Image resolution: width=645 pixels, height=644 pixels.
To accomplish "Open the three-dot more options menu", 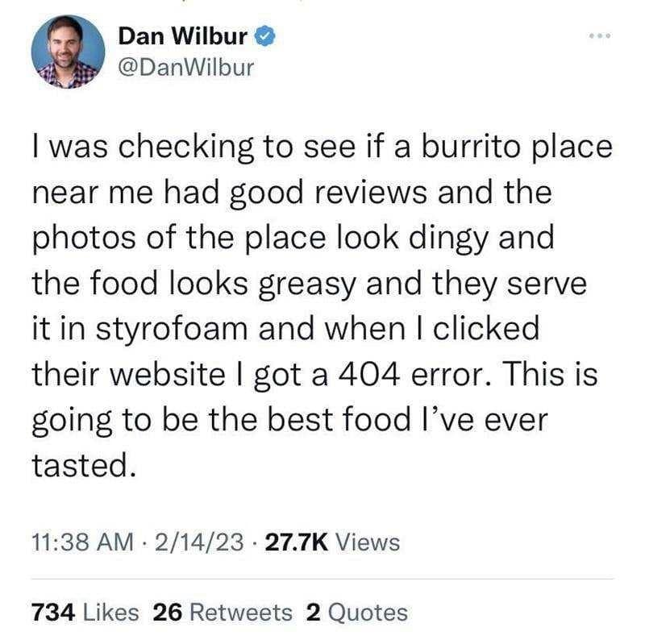I will [600, 35].
